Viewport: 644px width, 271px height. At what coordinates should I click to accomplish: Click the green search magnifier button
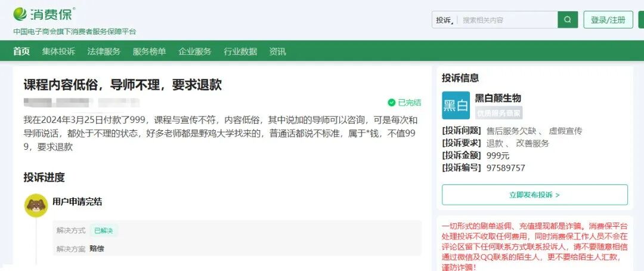click(x=568, y=20)
